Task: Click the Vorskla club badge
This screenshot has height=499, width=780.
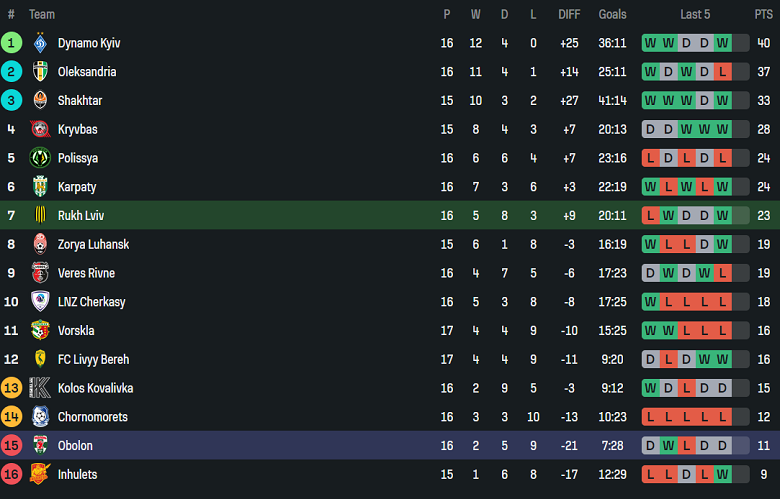Action: 40,331
